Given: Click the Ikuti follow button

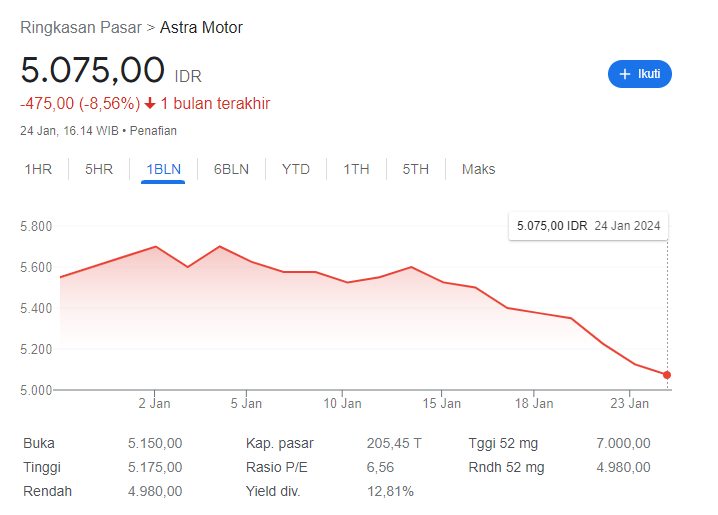Looking at the screenshot, I should pyautogui.click(x=639, y=74).
